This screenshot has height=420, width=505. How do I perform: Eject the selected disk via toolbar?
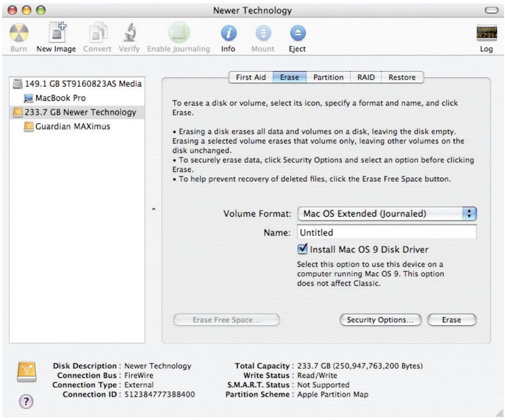coord(296,34)
